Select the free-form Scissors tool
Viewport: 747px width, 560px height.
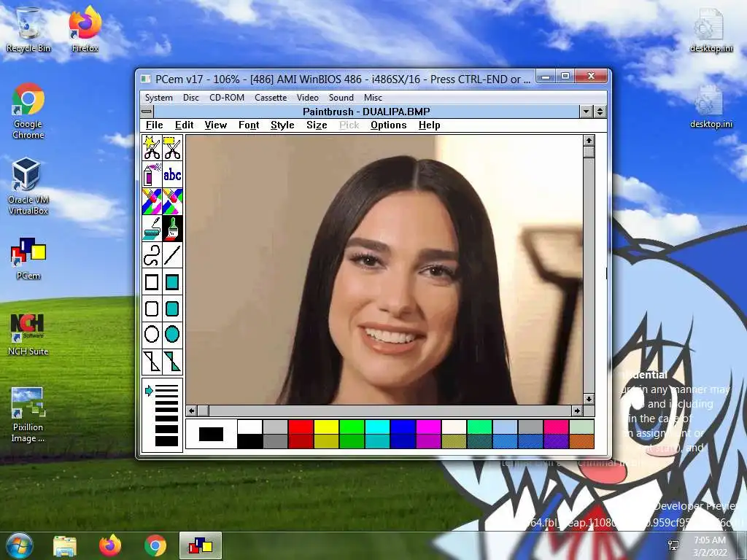(x=152, y=147)
